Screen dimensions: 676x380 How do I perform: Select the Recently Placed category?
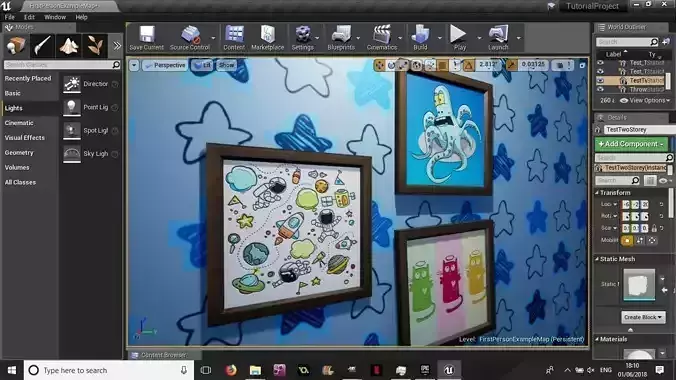coord(28,79)
